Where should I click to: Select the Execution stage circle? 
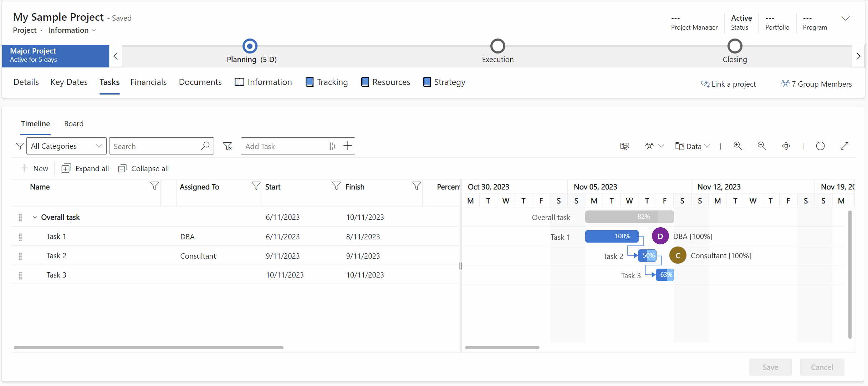coord(498,46)
